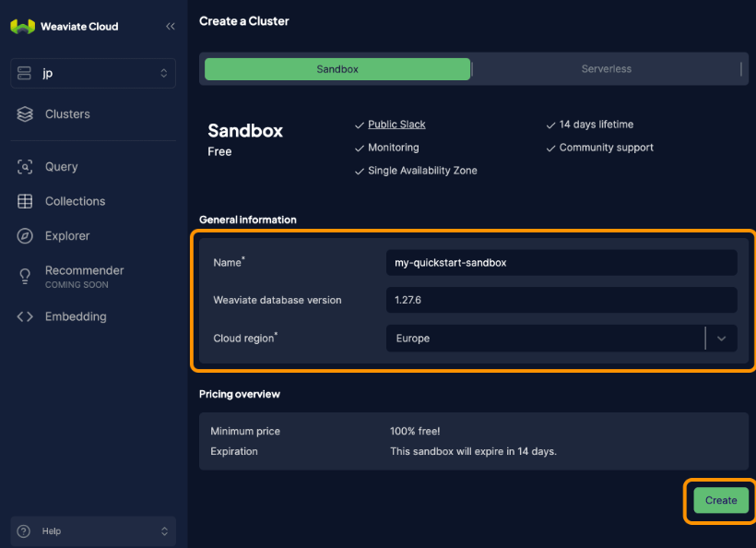Click the Clusters stacked layers icon
The width and height of the screenshot is (756, 548).
tap(25, 114)
